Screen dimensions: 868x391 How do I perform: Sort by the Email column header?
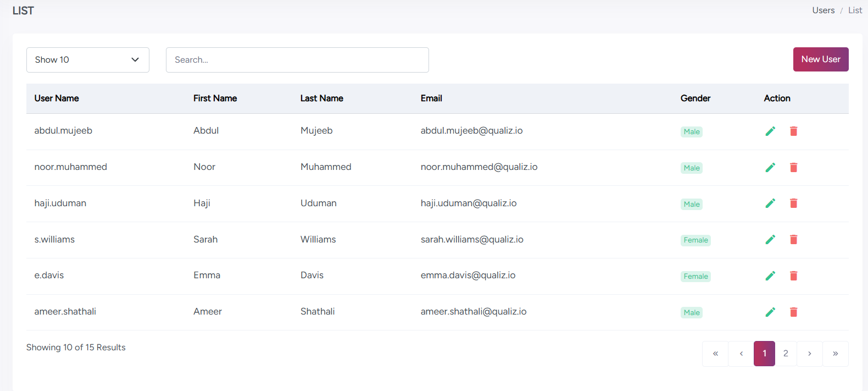click(431, 98)
